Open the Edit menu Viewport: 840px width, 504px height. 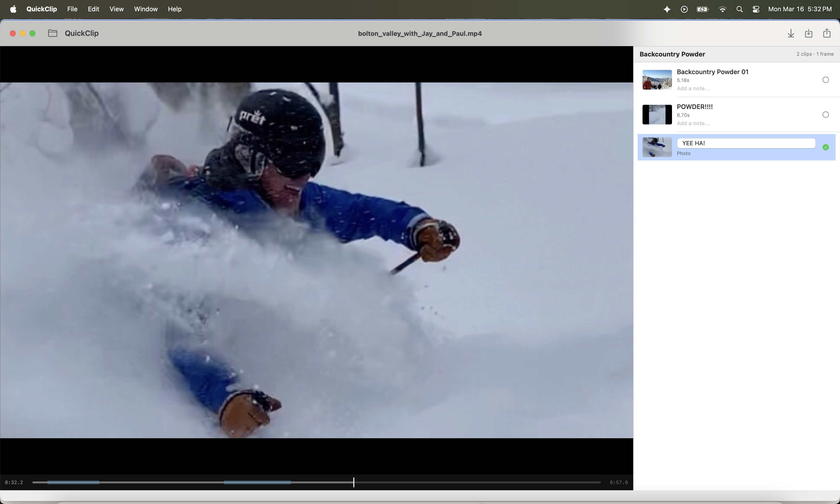(94, 9)
